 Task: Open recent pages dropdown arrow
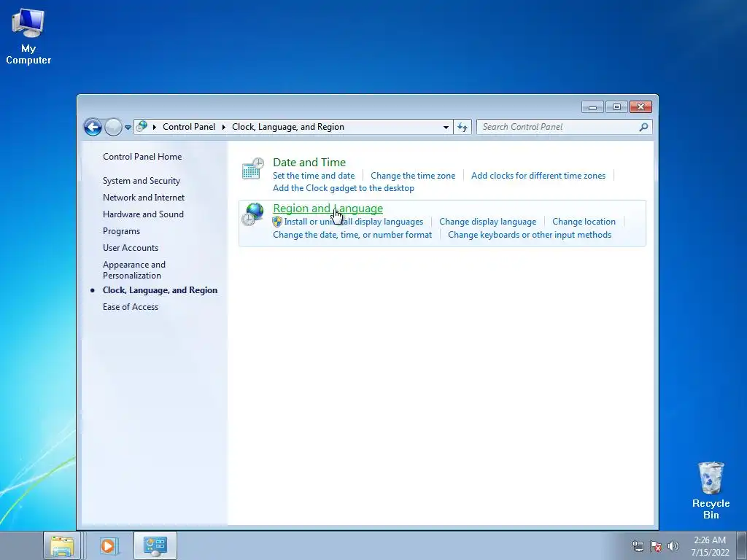[x=128, y=127]
